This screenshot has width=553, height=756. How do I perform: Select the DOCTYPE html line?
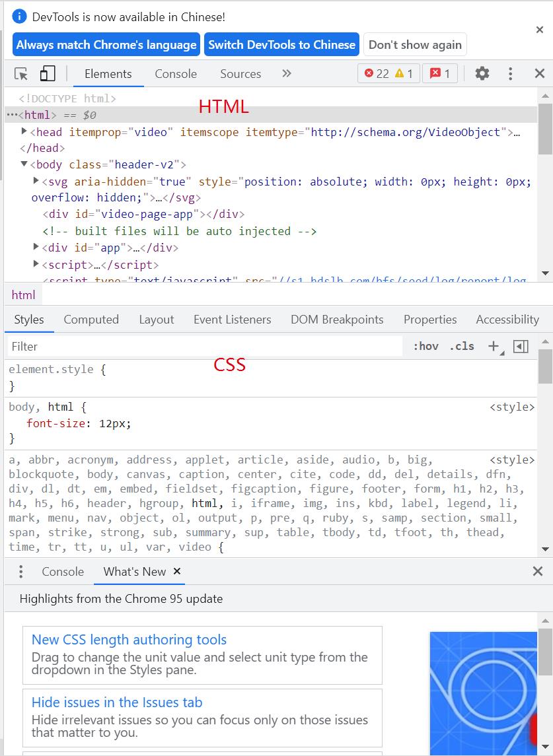67,98
